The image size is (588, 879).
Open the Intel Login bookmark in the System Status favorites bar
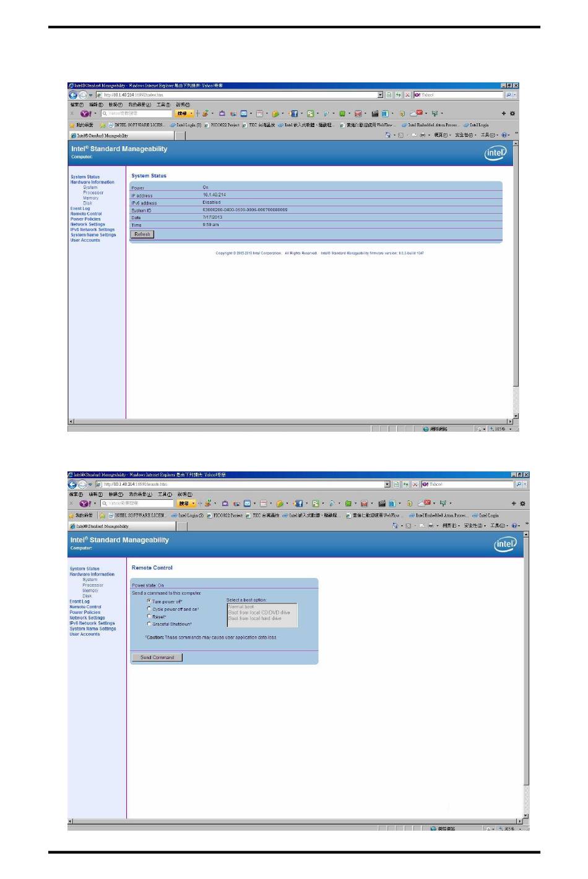coord(477,125)
